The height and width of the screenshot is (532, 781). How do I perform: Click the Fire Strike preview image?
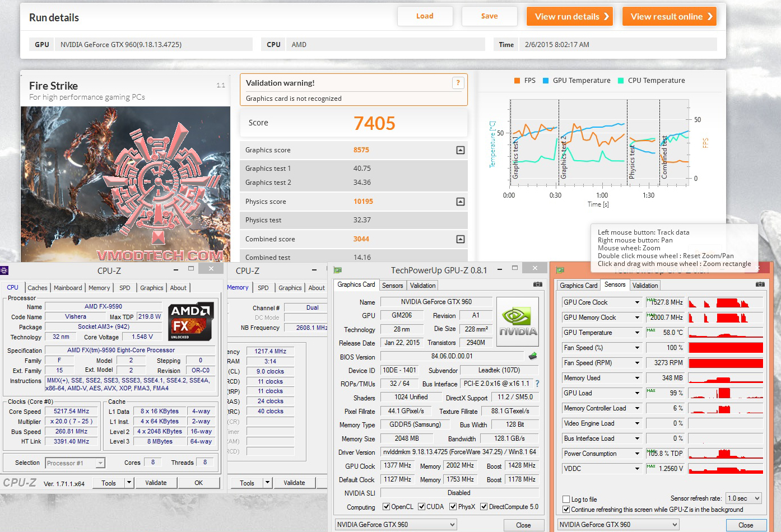click(x=125, y=184)
